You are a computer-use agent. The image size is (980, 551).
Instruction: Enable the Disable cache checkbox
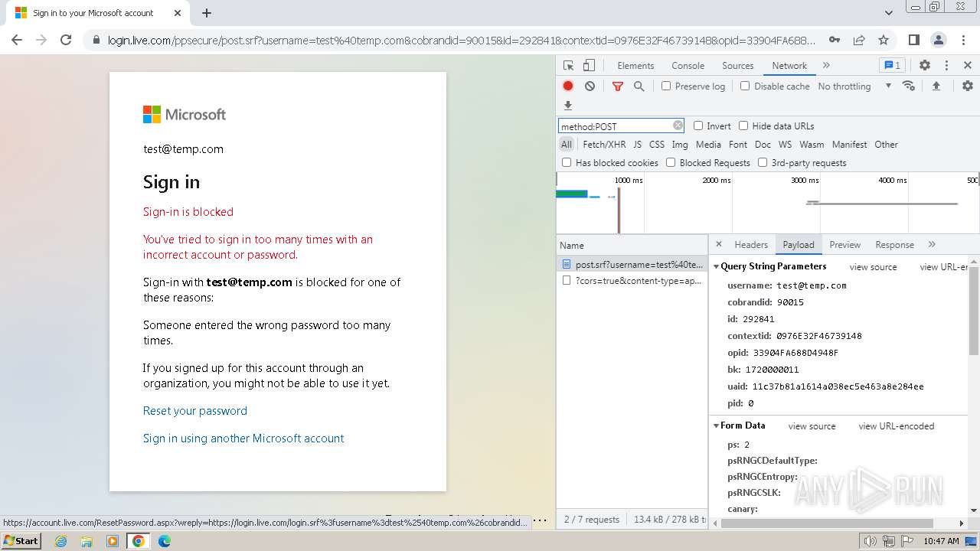point(745,86)
